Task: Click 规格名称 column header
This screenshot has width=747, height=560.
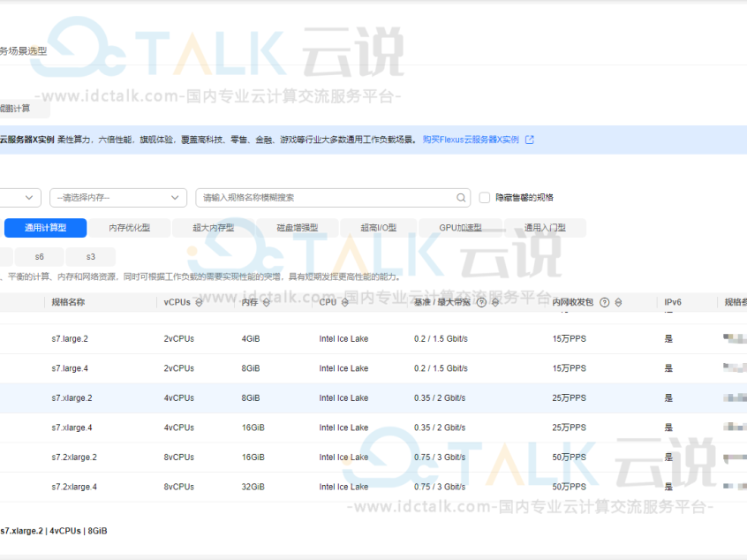Action: click(68, 302)
